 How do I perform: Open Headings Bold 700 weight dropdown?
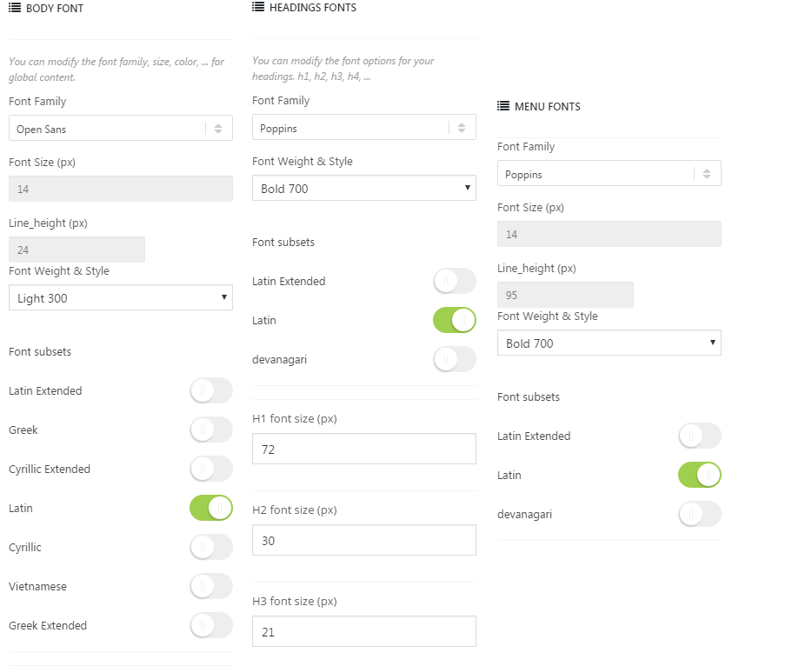(363, 189)
